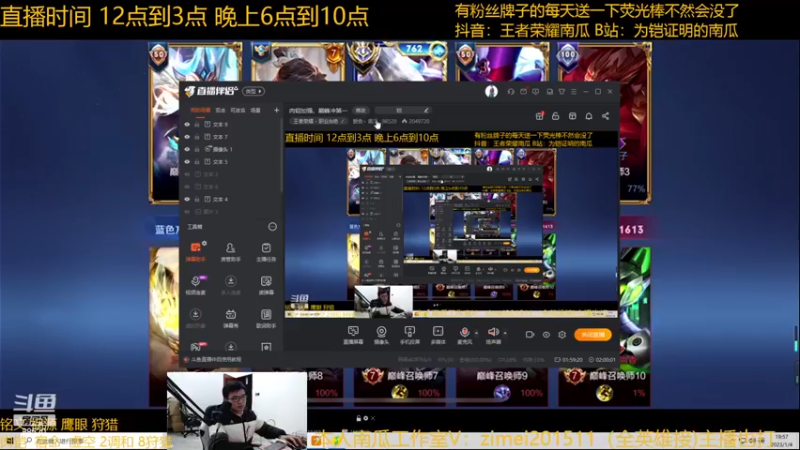
Task: Add a new scene with plus button
Action: point(276,110)
